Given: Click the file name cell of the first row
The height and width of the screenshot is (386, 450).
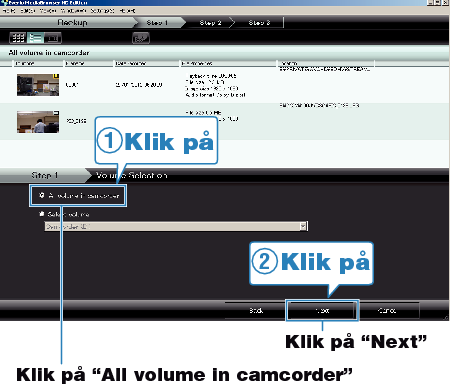Looking at the screenshot, I should 72,85.
